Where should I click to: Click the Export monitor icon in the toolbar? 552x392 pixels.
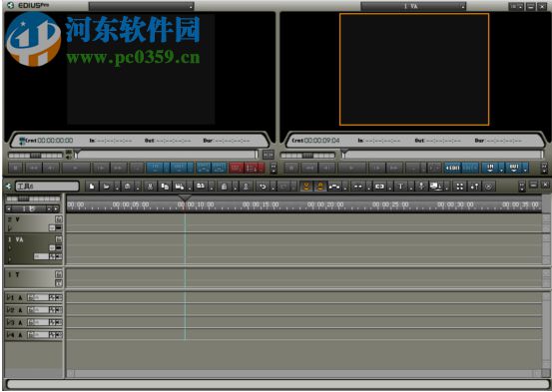click(x=436, y=187)
